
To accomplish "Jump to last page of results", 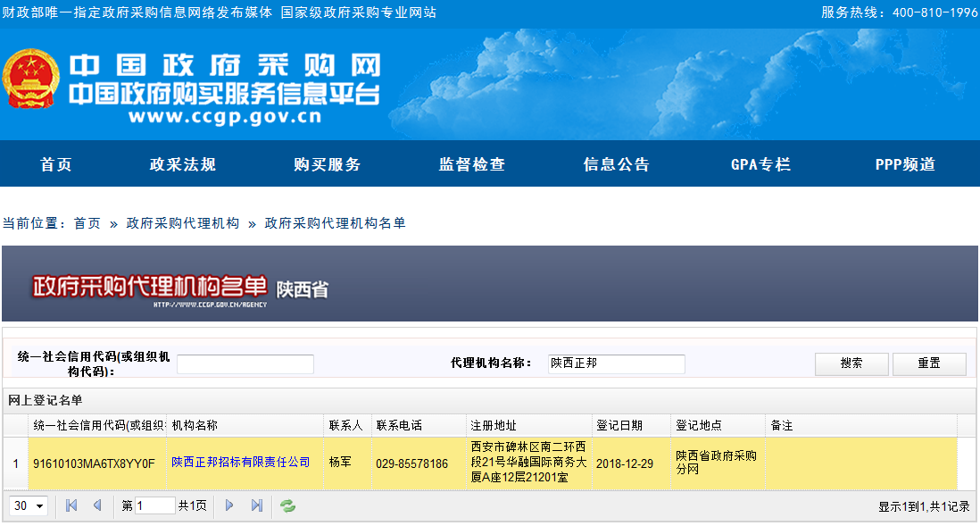I will point(257,506).
